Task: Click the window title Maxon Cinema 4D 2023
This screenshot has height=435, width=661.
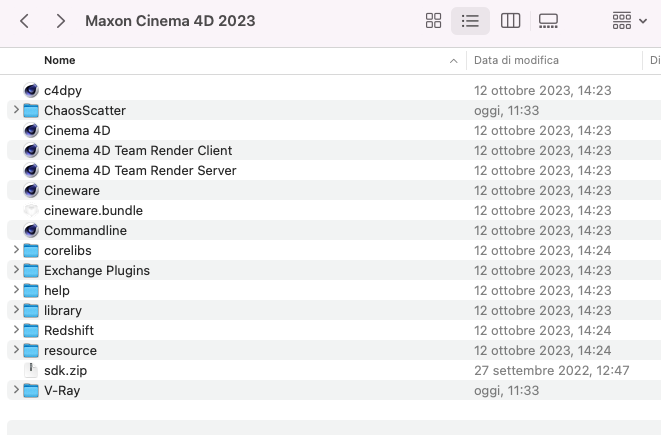Action: (170, 21)
